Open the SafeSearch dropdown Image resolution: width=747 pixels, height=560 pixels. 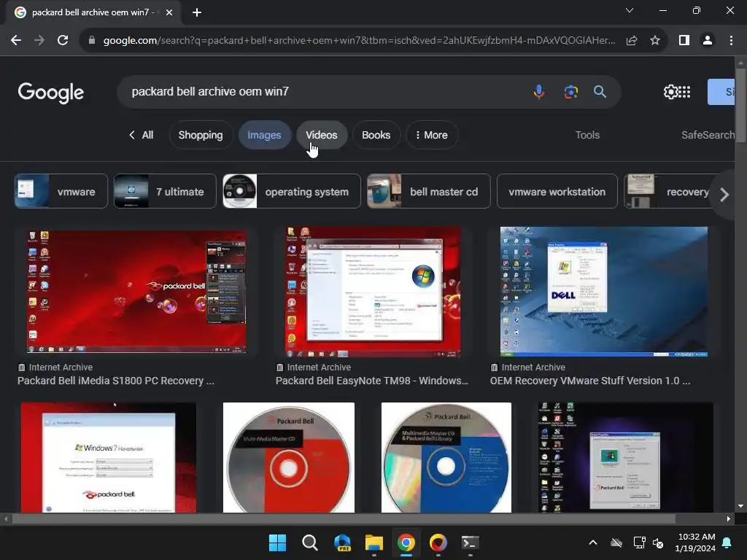(x=708, y=135)
